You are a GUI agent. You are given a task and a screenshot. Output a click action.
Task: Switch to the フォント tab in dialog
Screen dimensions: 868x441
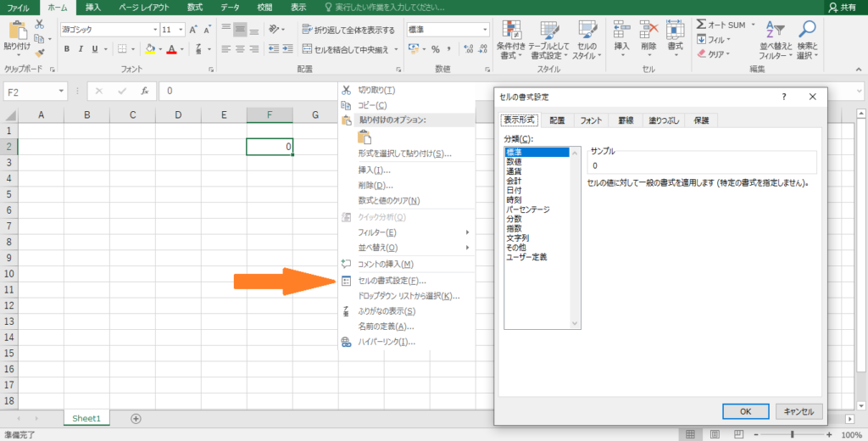click(x=591, y=120)
